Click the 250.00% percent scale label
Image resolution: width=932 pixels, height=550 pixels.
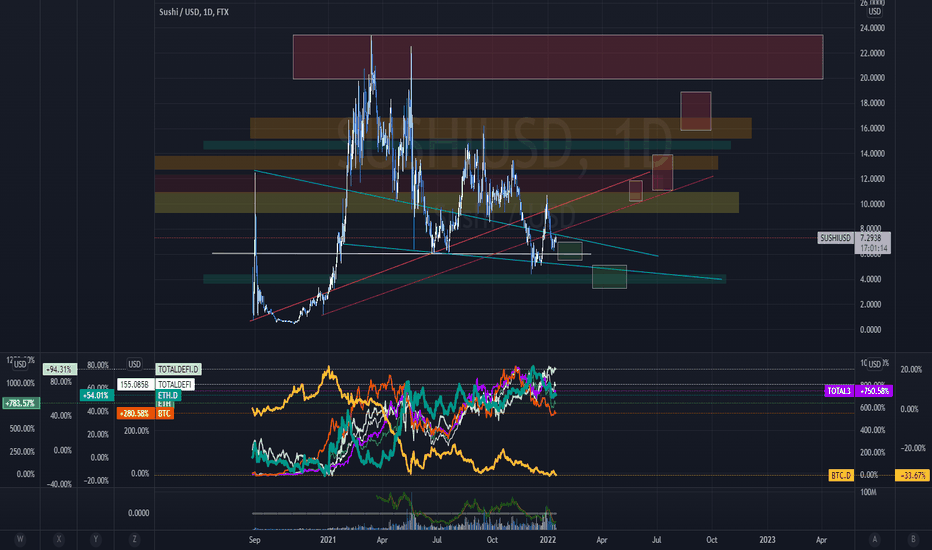coord(22,452)
